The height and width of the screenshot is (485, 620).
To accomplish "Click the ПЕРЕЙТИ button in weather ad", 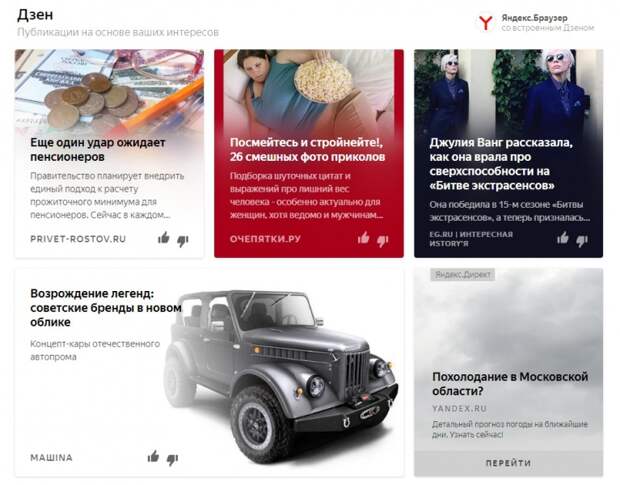I will [x=508, y=463].
